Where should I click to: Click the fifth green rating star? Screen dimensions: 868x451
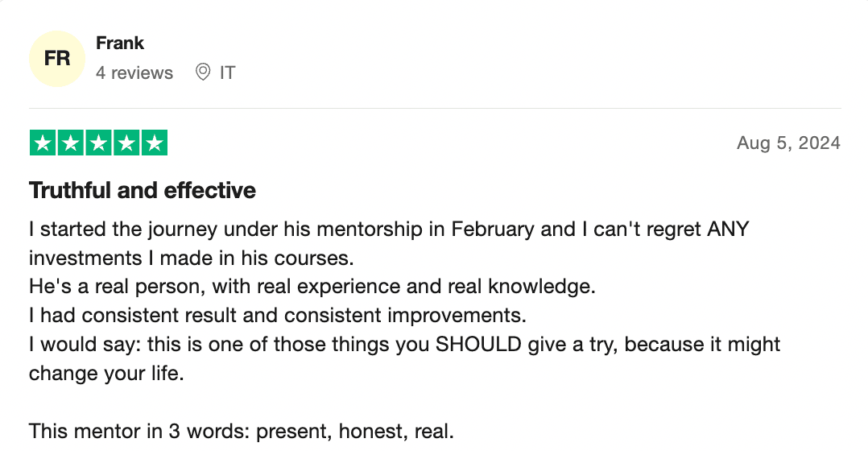click(154, 143)
